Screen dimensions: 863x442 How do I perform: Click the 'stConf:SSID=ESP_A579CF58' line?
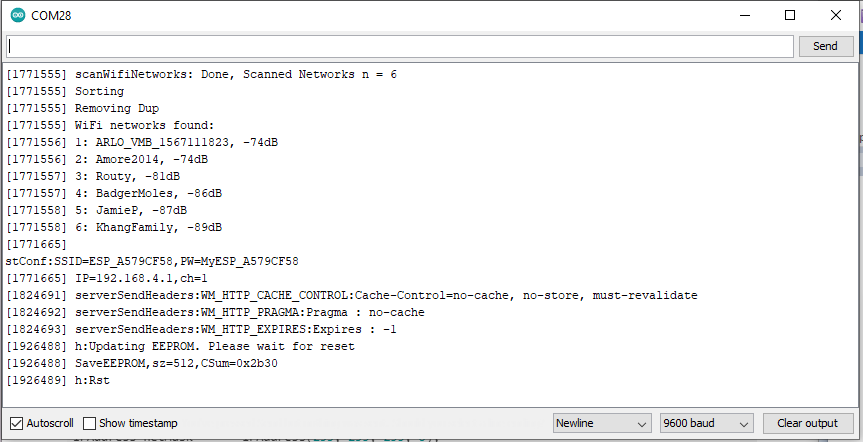152,261
